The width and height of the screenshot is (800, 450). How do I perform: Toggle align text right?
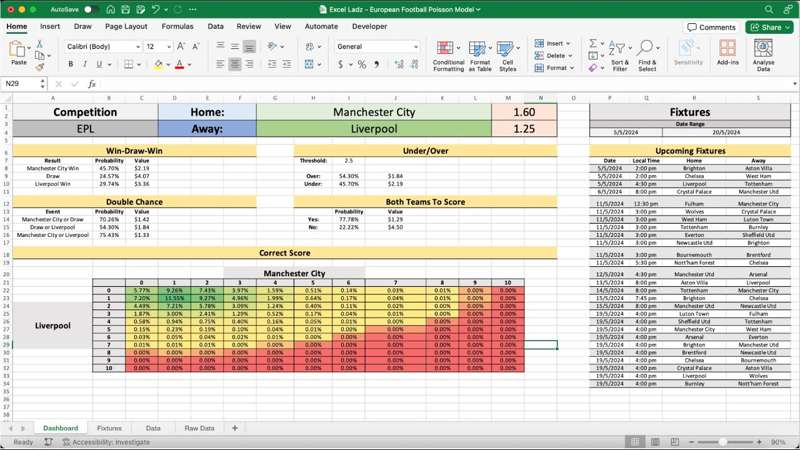(249, 64)
